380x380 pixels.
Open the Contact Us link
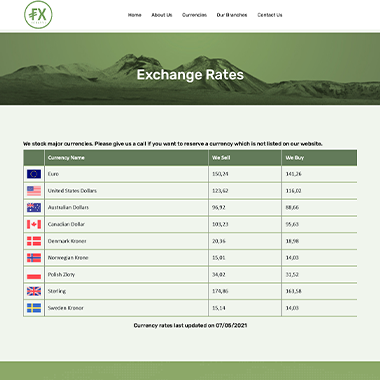pyautogui.click(x=270, y=15)
